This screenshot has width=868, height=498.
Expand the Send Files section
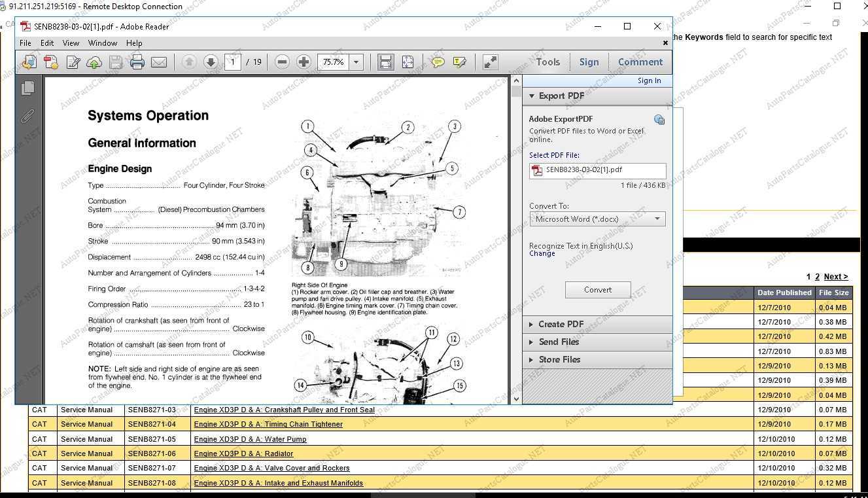532,342
